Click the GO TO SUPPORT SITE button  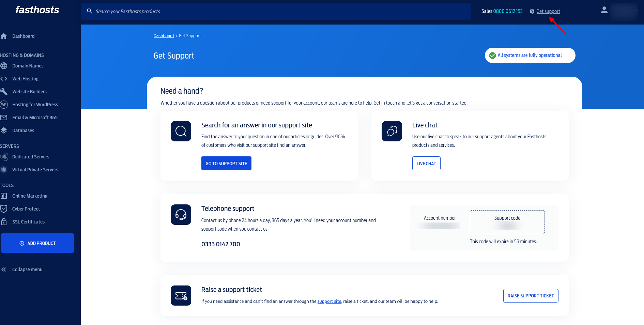(x=226, y=164)
